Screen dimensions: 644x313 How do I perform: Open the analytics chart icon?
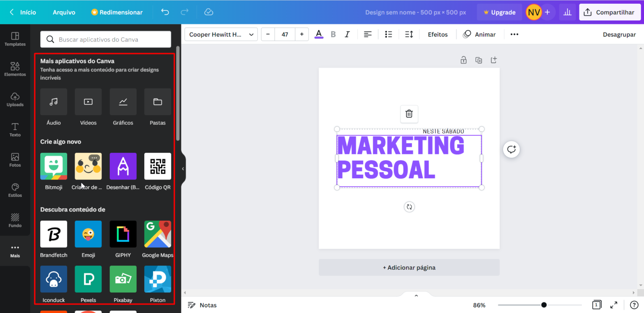tap(567, 12)
